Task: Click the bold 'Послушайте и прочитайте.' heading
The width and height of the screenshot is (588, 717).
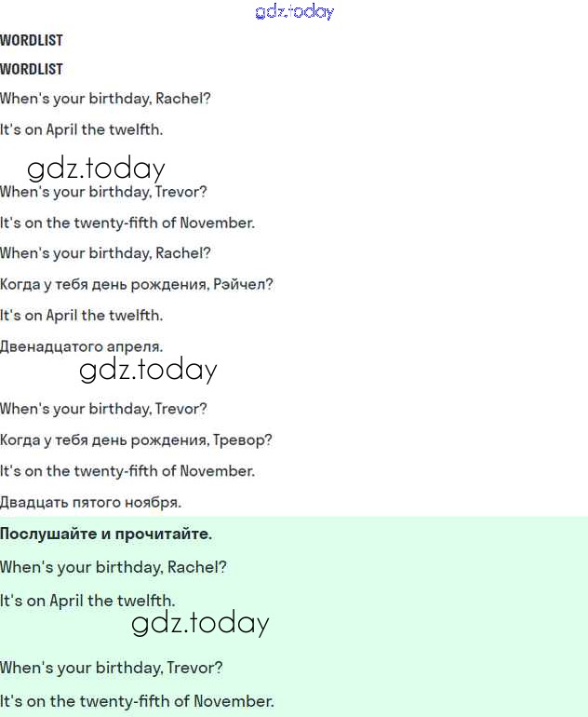Action: coord(106,534)
